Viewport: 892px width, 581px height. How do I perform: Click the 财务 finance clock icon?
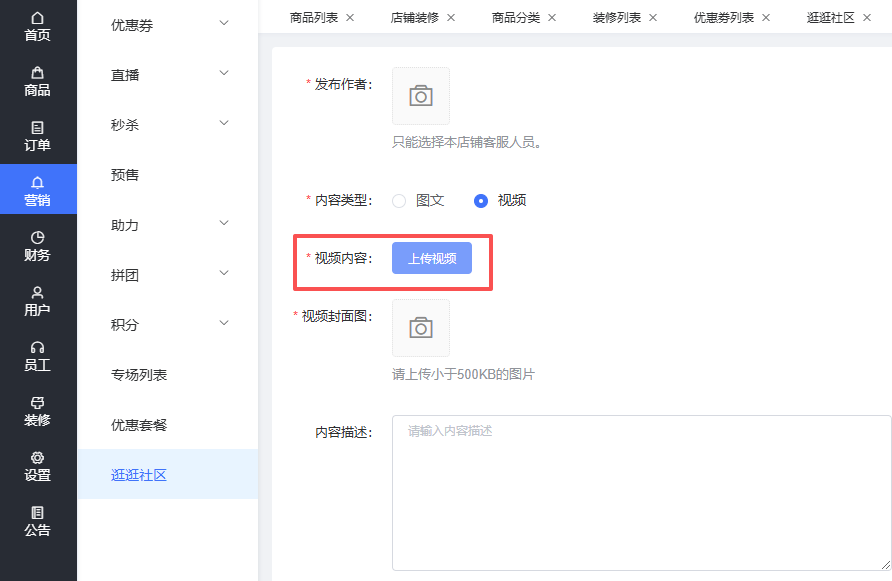pyautogui.click(x=38, y=238)
